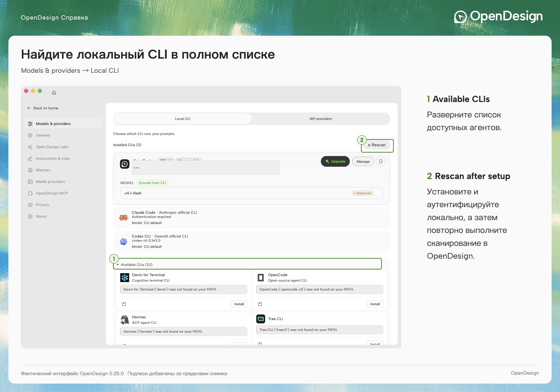
Task: Click the Back to home arrow
Action: pyautogui.click(x=29, y=108)
